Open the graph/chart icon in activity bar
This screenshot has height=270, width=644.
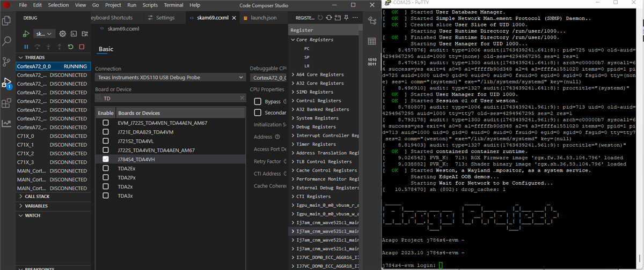pyautogui.click(x=7, y=124)
